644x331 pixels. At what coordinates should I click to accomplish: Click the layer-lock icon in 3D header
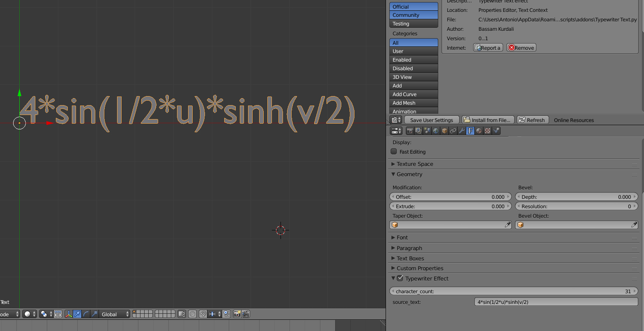coord(182,314)
